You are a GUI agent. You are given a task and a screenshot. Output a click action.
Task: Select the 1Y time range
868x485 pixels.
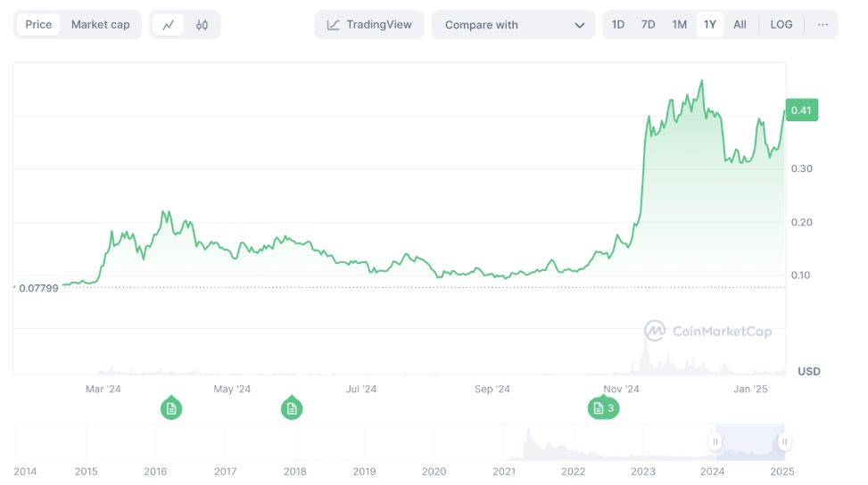pyautogui.click(x=710, y=25)
